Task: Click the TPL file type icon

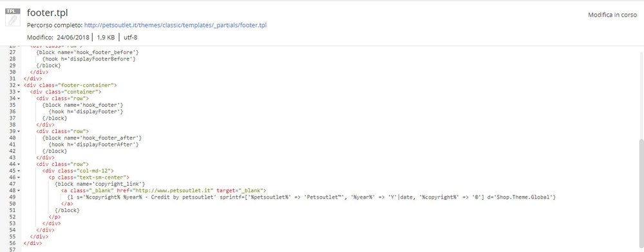Action: click(13, 17)
